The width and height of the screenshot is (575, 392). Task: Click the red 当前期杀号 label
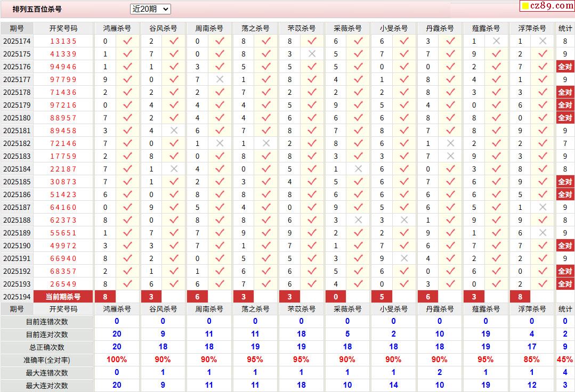[x=63, y=297]
